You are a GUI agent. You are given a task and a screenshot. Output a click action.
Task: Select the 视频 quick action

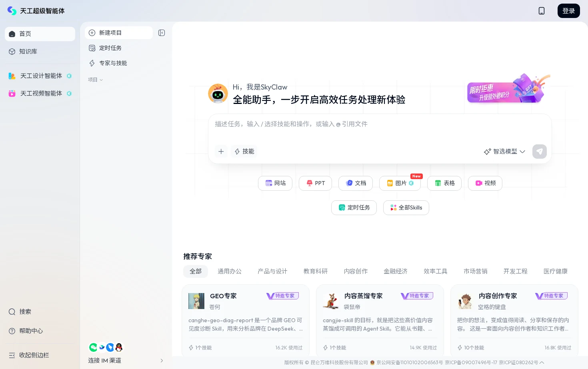pyautogui.click(x=485, y=183)
